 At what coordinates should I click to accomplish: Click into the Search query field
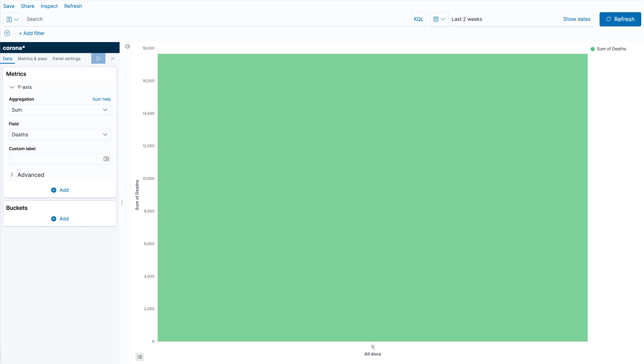coord(215,19)
